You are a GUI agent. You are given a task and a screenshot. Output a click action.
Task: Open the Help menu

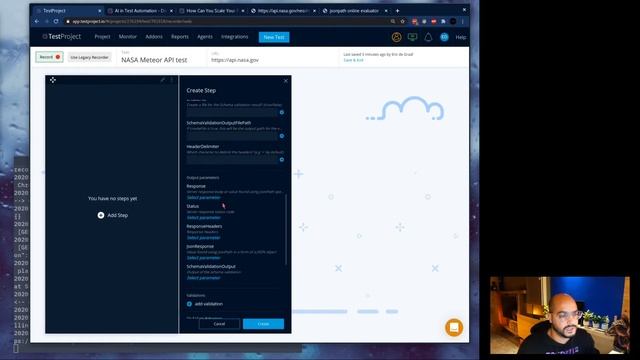tap(461, 37)
